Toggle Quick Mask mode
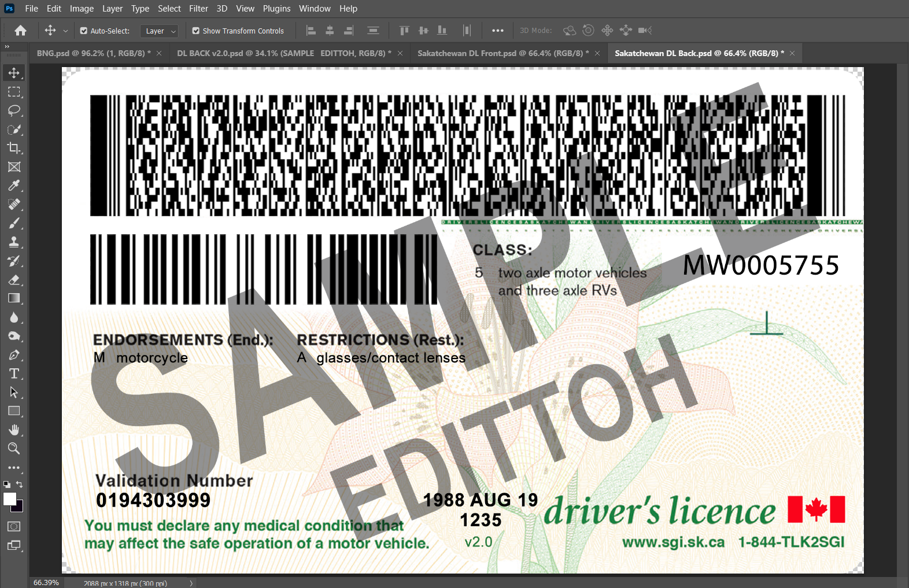 tap(14, 527)
